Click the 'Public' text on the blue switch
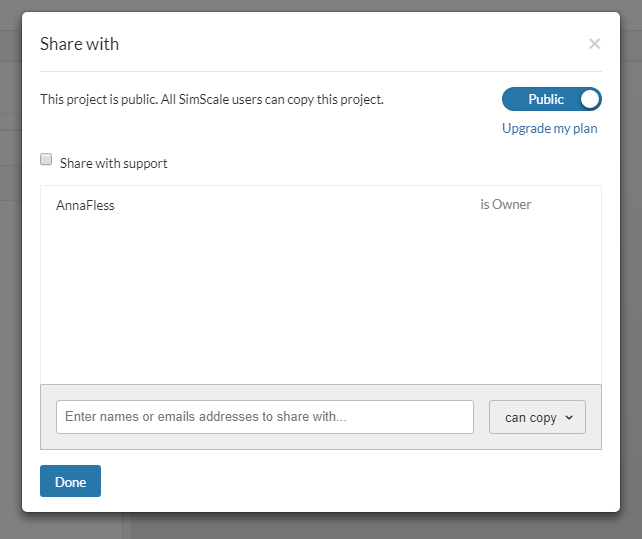 546,99
